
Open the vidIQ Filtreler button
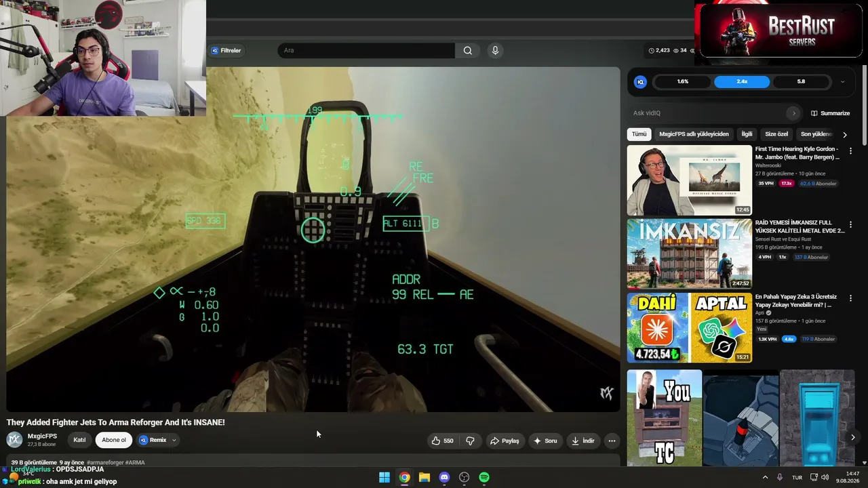[x=226, y=50]
